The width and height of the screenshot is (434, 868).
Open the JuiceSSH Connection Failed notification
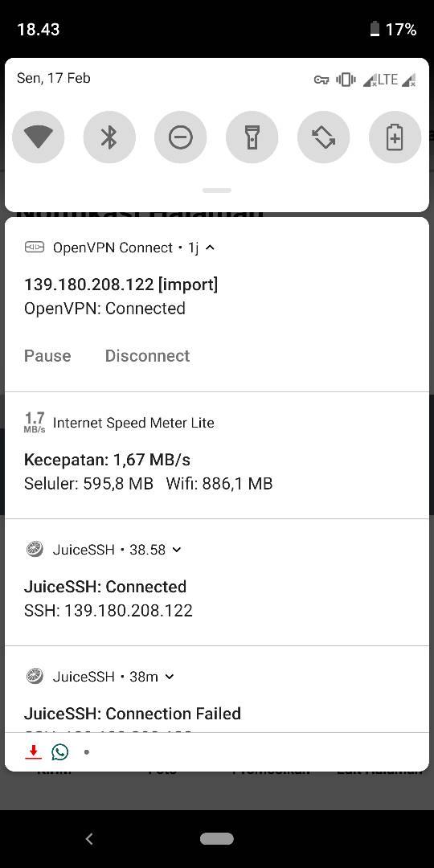217,690
